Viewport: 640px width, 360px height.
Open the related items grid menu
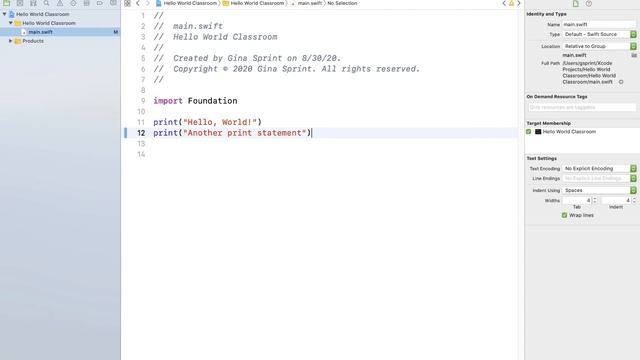pyautogui.click(x=127, y=3)
